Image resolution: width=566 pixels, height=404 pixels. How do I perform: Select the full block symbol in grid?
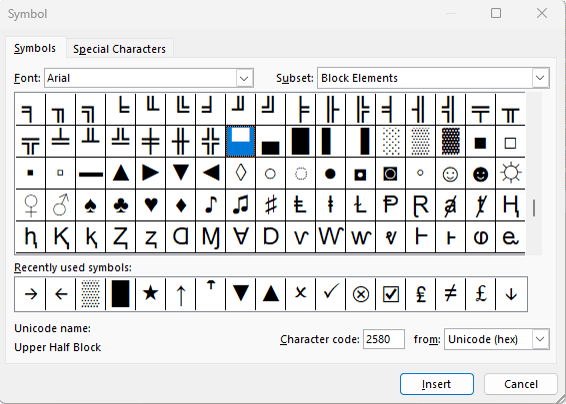click(300, 142)
